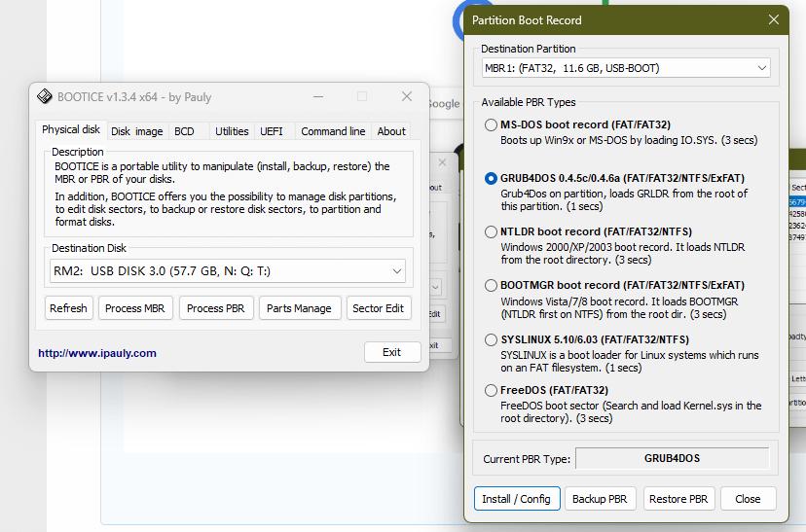The image size is (806, 532).
Task: Choose FreeDOS boot sector option
Action: [492, 391]
